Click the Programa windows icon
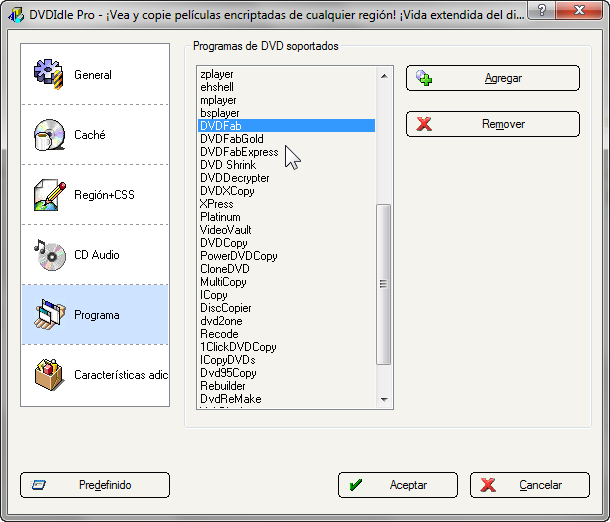This screenshot has height=522, width=610. [x=50, y=315]
